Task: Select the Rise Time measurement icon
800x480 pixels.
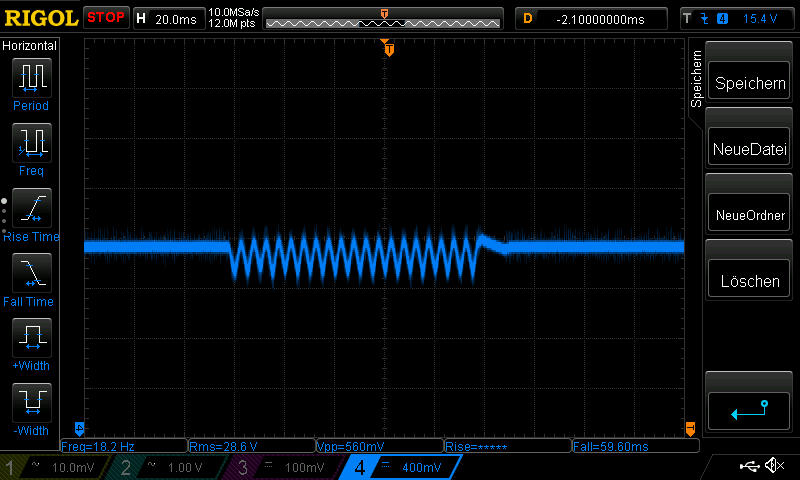Action: tap(32, 208)
